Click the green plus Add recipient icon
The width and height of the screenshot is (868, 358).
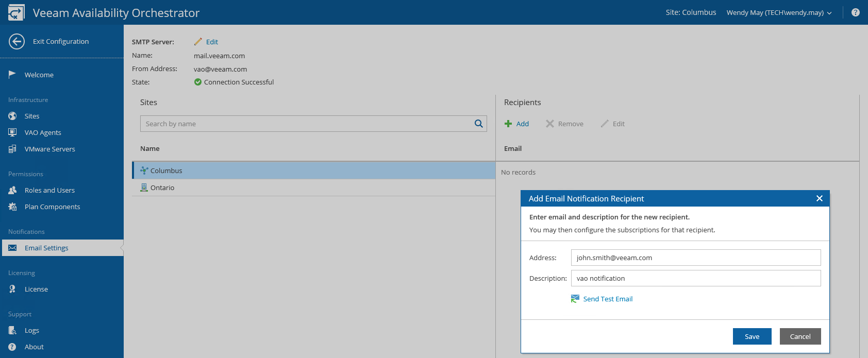508,124
